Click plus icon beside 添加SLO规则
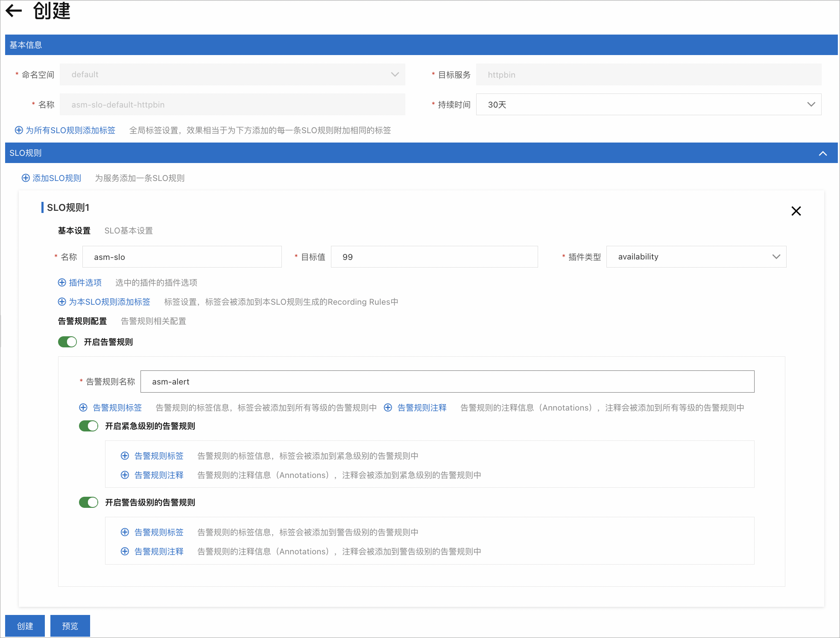 click(x=26, y=178)
